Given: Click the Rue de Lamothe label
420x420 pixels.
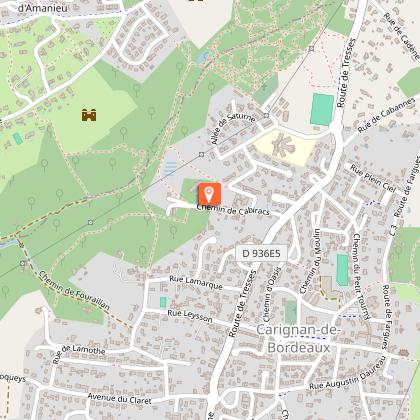Looking at the screenshot, I should coord(79,354).
